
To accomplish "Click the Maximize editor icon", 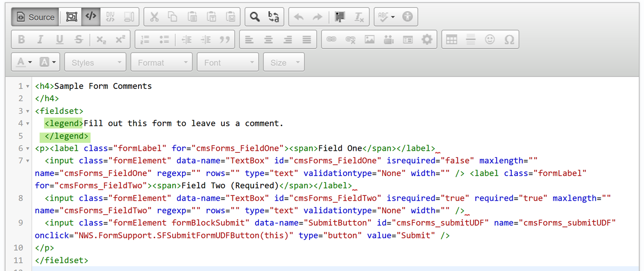I will (72, 17).
